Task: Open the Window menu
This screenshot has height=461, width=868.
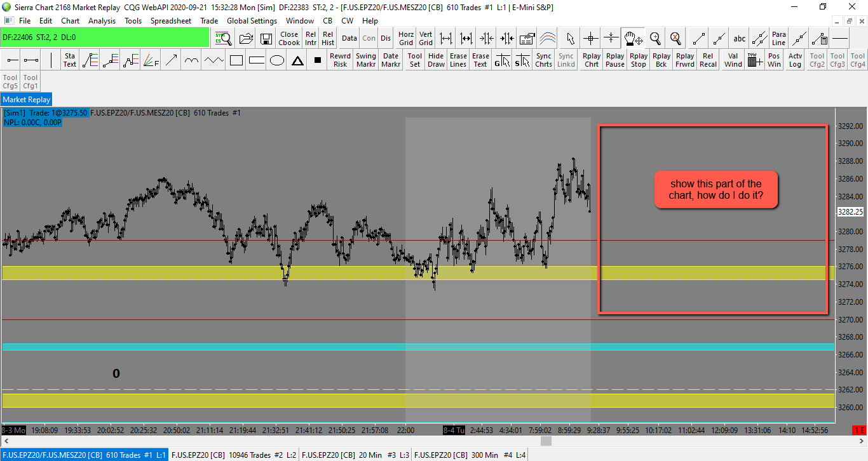Action: 300,21
